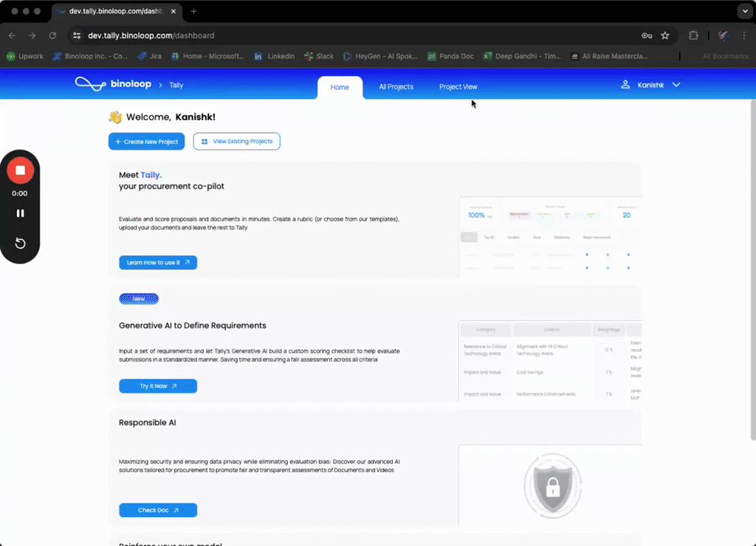The height and width of the screenshot is (546, 756).
Task: Open the saved passwords key icon
Action: click(647, 35)
